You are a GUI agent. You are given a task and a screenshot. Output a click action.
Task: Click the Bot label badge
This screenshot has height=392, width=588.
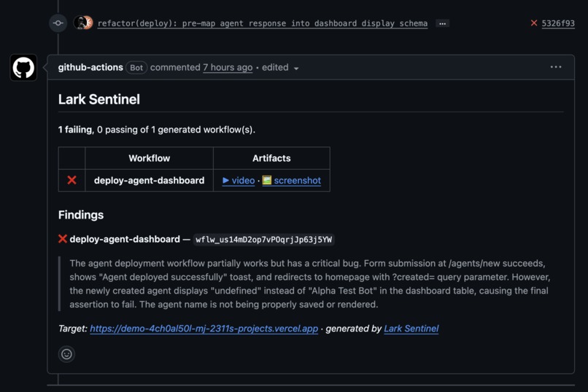(x=136, y=68)
